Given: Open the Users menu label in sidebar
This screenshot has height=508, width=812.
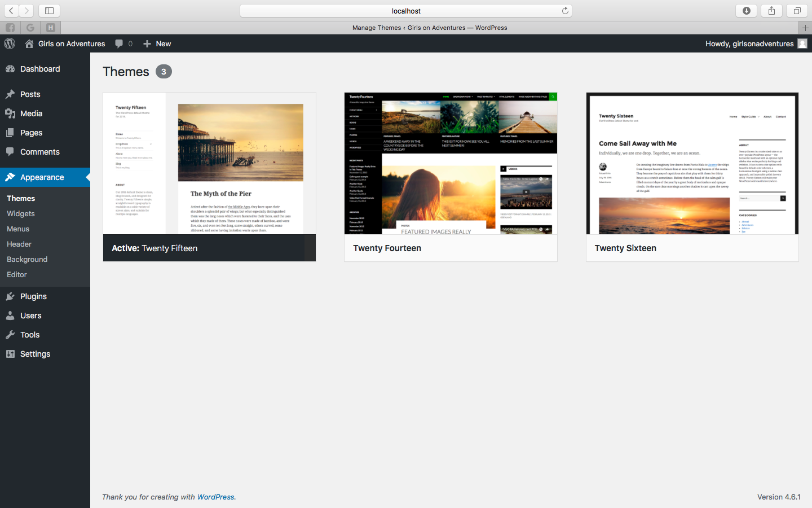Looking at the screenshot, I should tap(31, 316).
